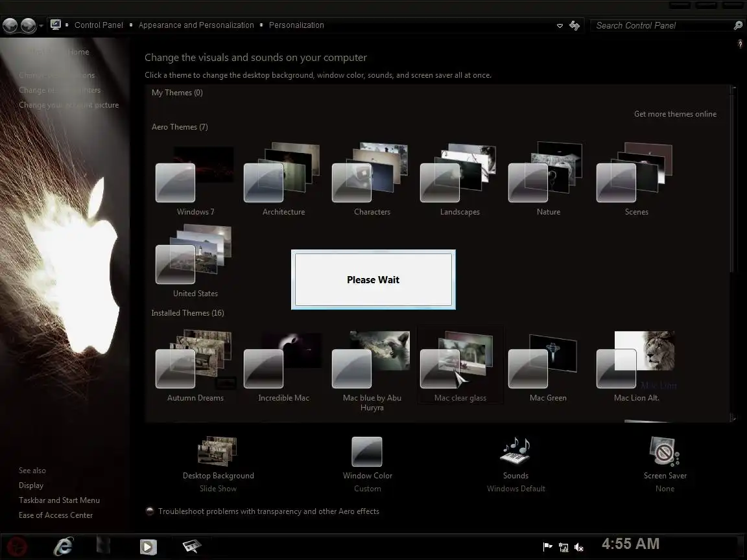Pick the Nature theme
747x560 pixels.
pos(548,180)
